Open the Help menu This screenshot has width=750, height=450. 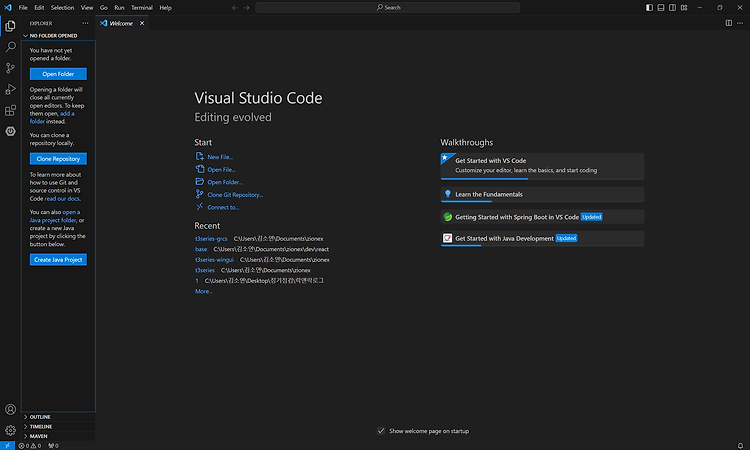pyautogui.click(x=165, y=8)
